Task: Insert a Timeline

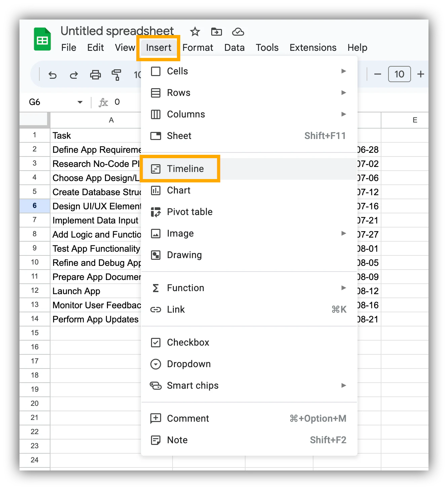Action: tap(249, 169)
